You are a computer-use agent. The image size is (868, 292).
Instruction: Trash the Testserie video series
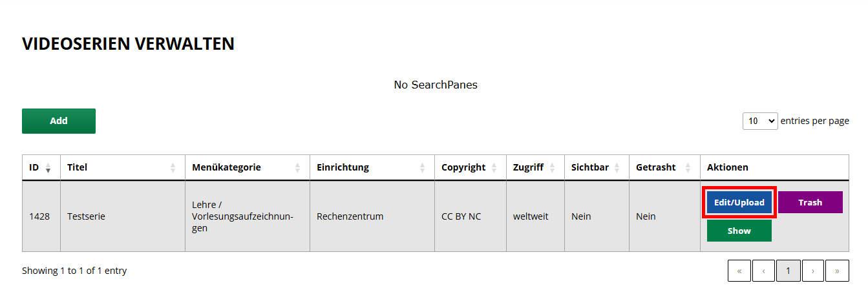pos(810,202)
